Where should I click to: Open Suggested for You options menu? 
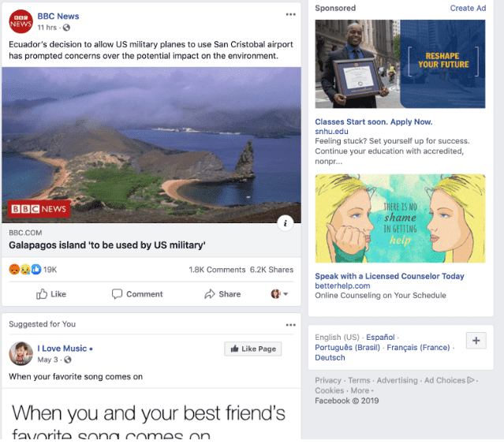point(290,325)
